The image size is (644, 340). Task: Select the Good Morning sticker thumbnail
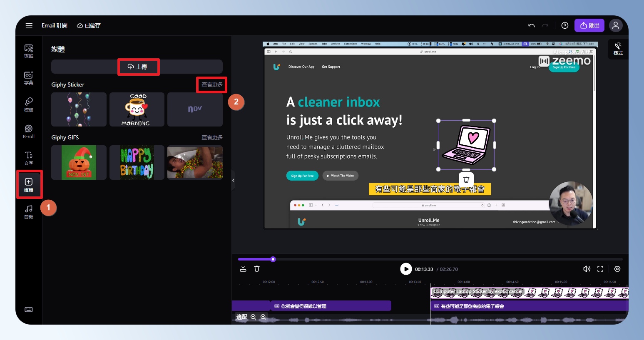(x=137, y=109)
